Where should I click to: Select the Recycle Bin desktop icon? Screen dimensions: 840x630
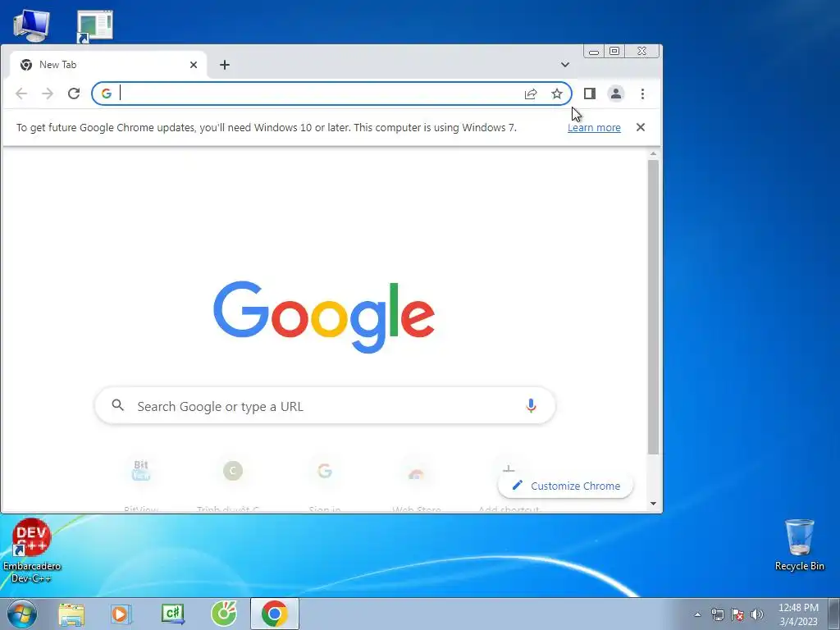pyautogui.click(x=799, y=545)
